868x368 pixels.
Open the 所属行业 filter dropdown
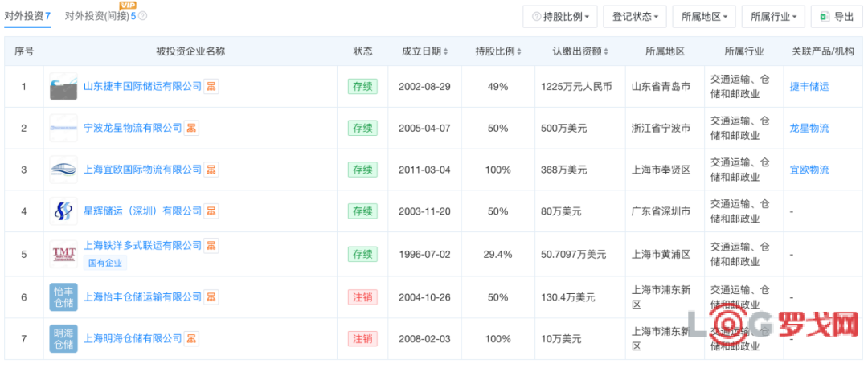tap(773, 17)
